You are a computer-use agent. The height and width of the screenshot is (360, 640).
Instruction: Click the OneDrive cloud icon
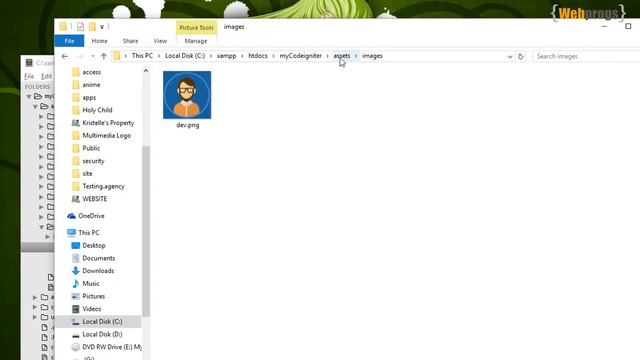point(72,216)
